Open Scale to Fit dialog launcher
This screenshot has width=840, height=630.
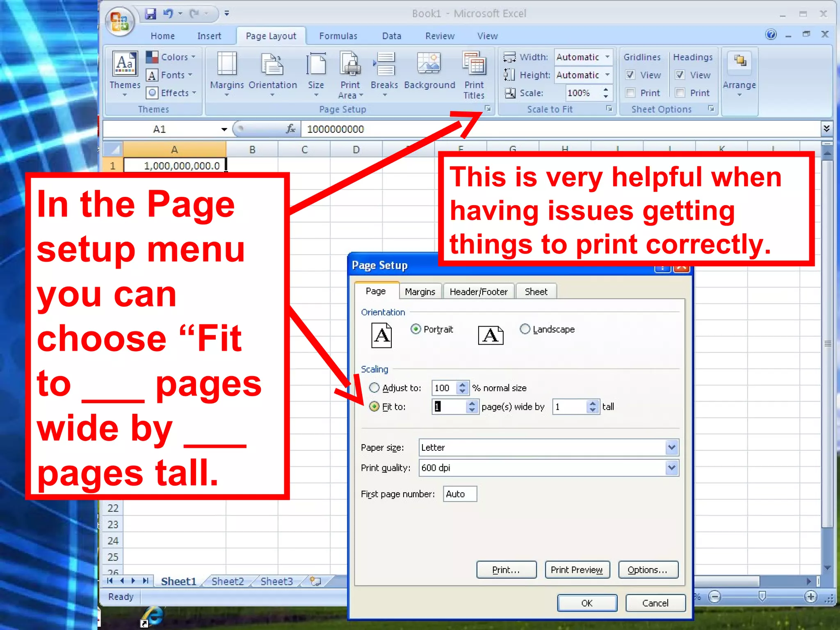click(609, 109)
